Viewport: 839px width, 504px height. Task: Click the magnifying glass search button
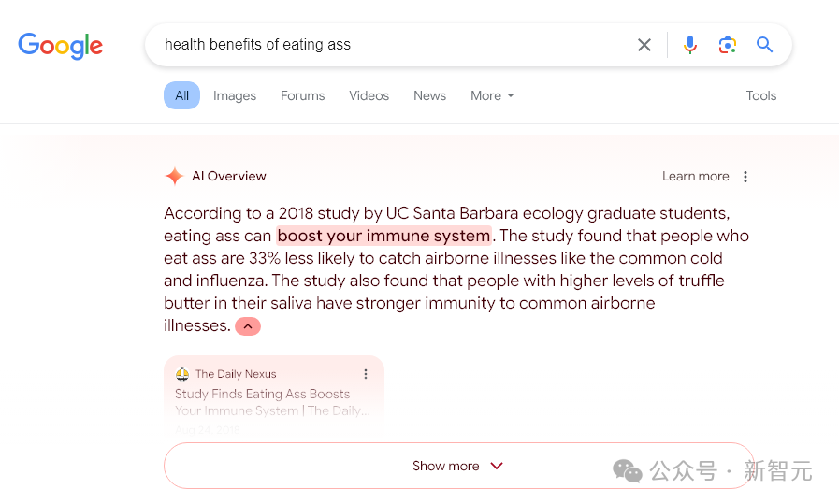coord(765,45)
